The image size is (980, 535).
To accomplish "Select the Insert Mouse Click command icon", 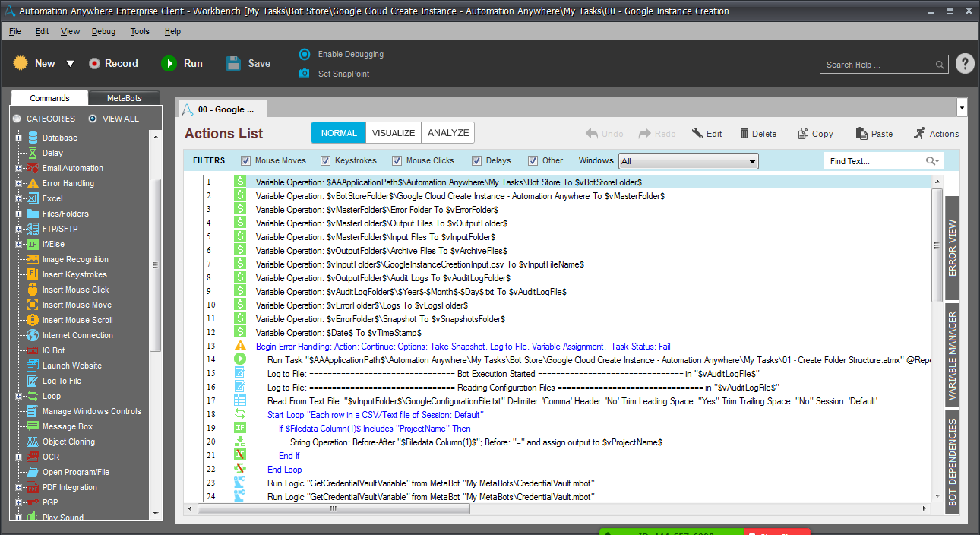I will point(33,290).
